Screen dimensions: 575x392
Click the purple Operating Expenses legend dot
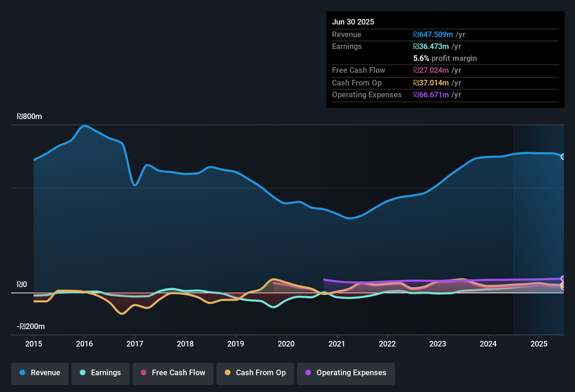click(x=309, y=373)
